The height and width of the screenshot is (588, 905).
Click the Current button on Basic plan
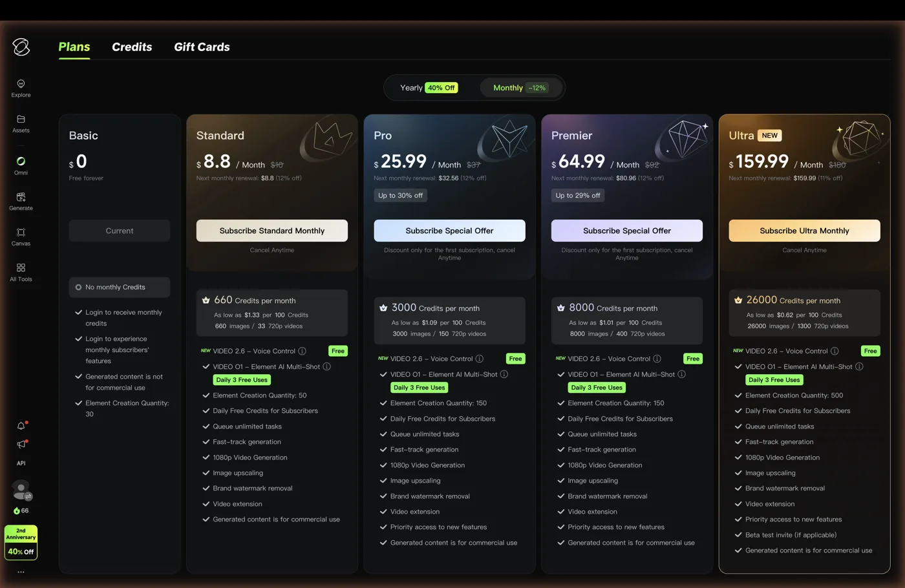click(x=120, y=231)
